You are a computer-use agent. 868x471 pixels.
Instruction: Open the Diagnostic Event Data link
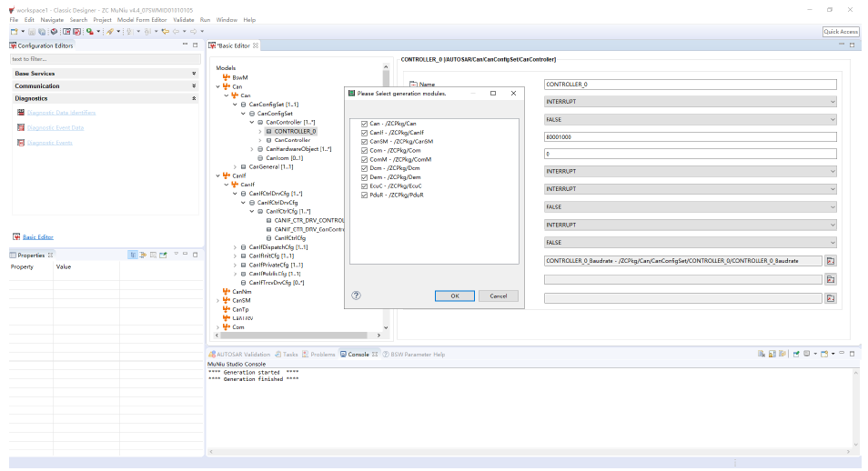(56, 128)
